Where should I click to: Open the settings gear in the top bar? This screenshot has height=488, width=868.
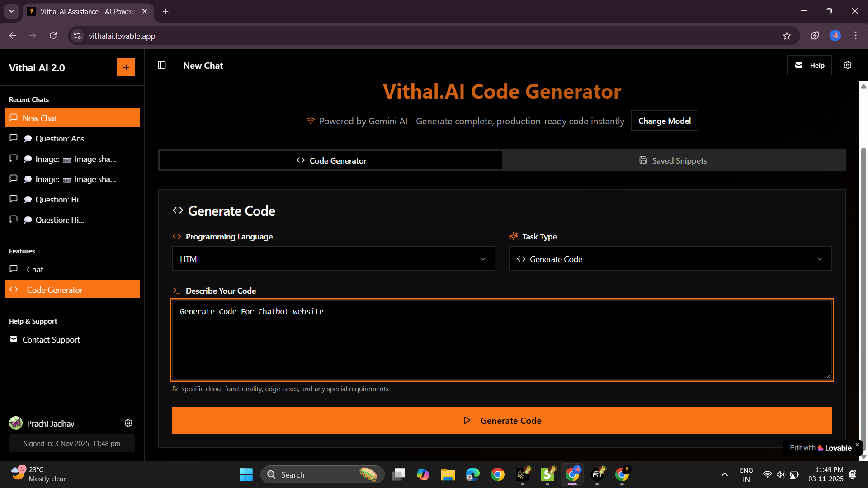(848, 65)
